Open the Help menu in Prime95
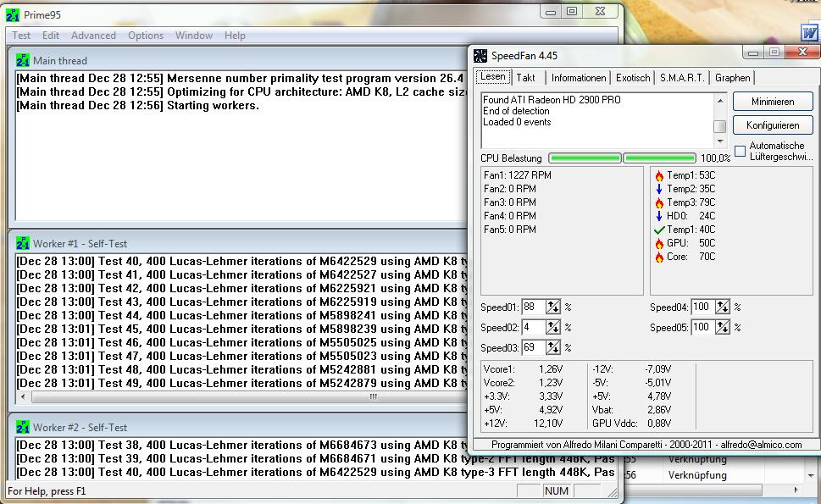The image size is (821, 504). (235, 36)
